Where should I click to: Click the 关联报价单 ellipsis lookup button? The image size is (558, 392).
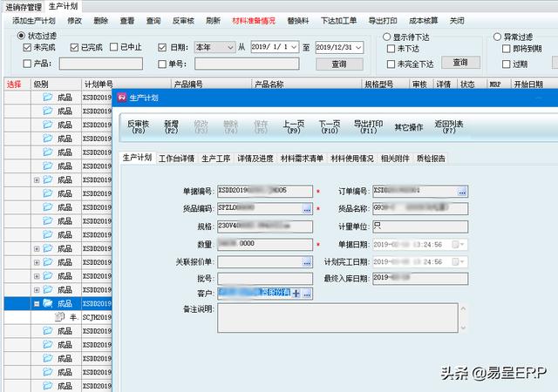pyautogui.click(x=307, y=261)
